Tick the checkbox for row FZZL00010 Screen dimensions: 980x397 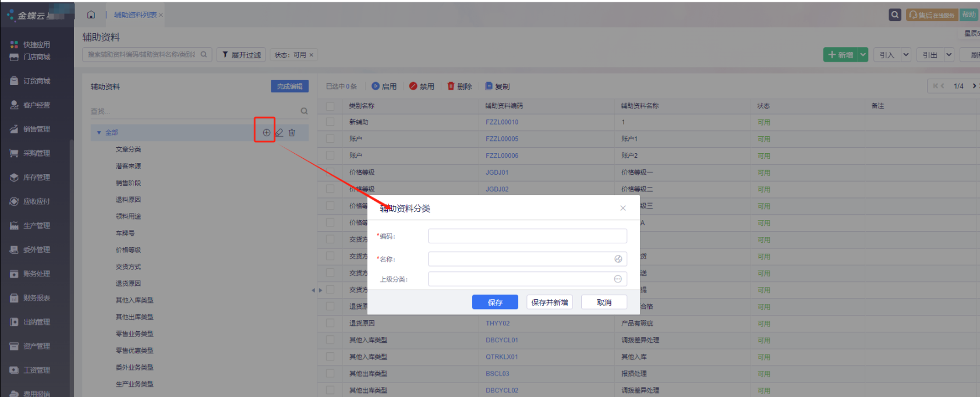point(330,122)
